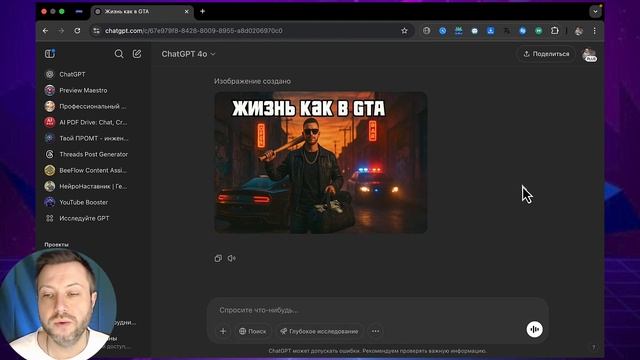Open attachment plus button in composer
Screen dimensions: 640x360
pos(223,331)
